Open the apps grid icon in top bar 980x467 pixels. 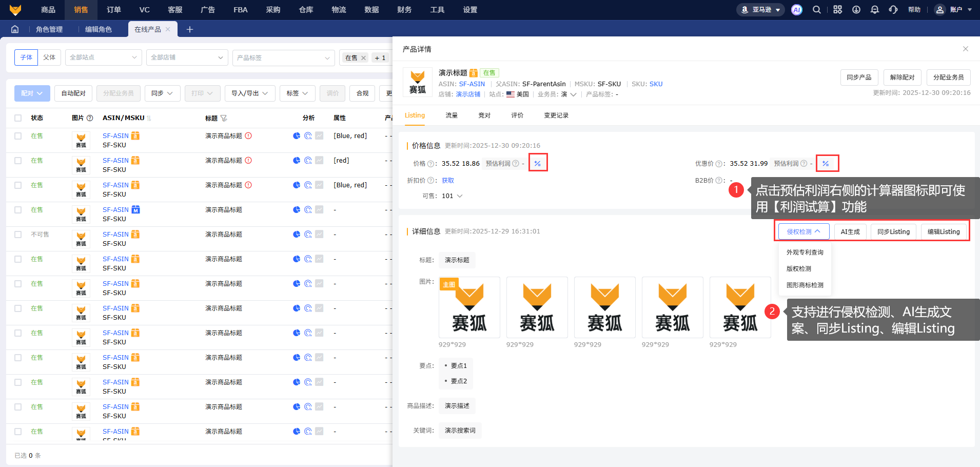pos(837,10)
